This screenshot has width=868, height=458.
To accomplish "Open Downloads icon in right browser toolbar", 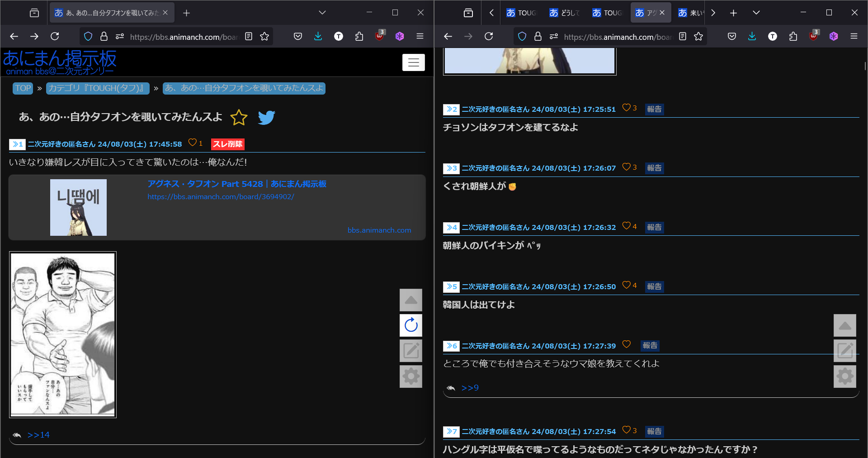I will pyautogui.click(x=752, y=36).
